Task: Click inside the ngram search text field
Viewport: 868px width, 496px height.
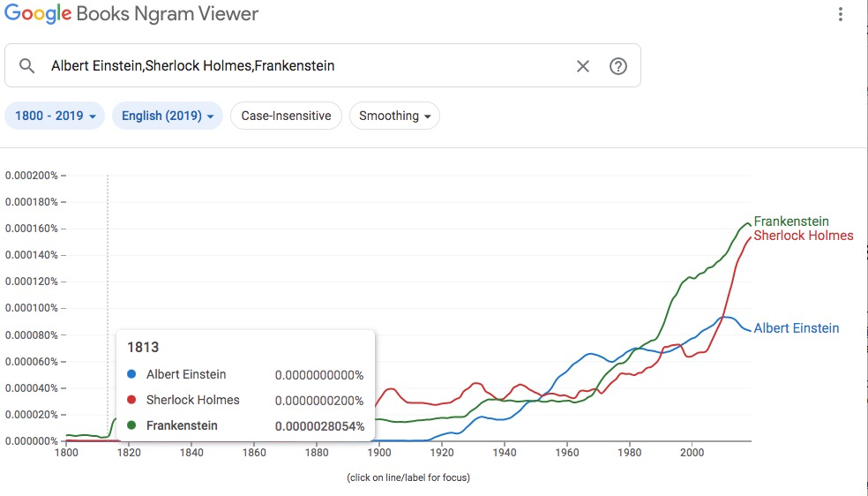Action: 300,66
